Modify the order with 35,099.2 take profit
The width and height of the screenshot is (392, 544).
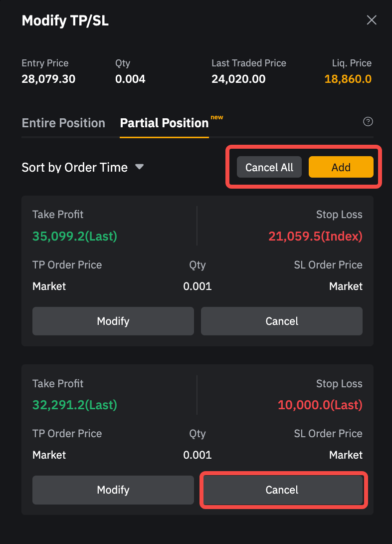point(113,321)
